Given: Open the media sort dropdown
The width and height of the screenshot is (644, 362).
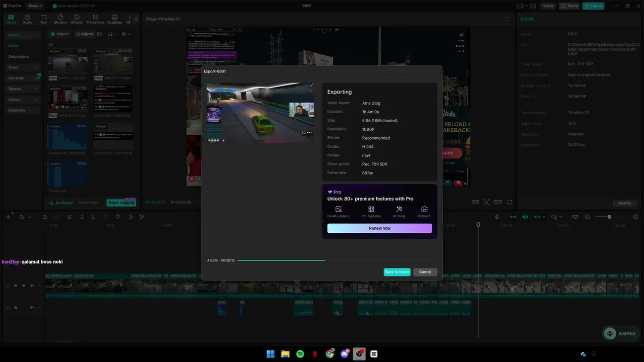Looking at the screenshot, I should coord(112,34).
